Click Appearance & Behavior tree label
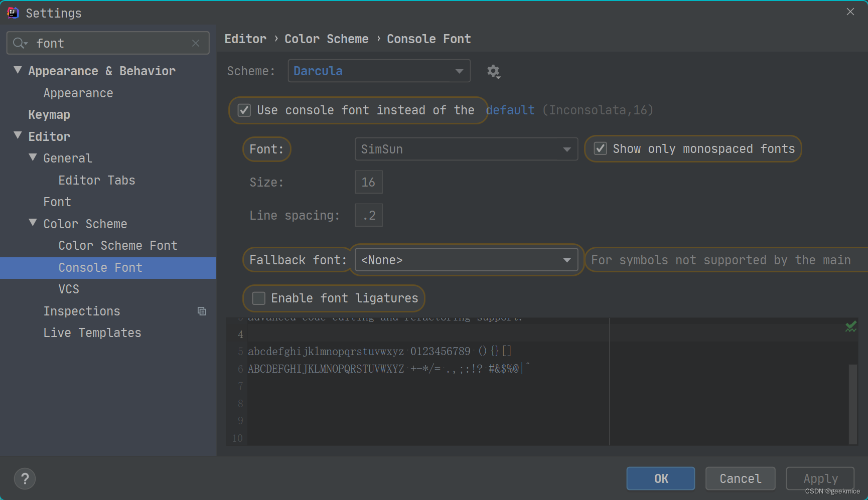Viewport: 868px width, 500px height. pos(102,71)
